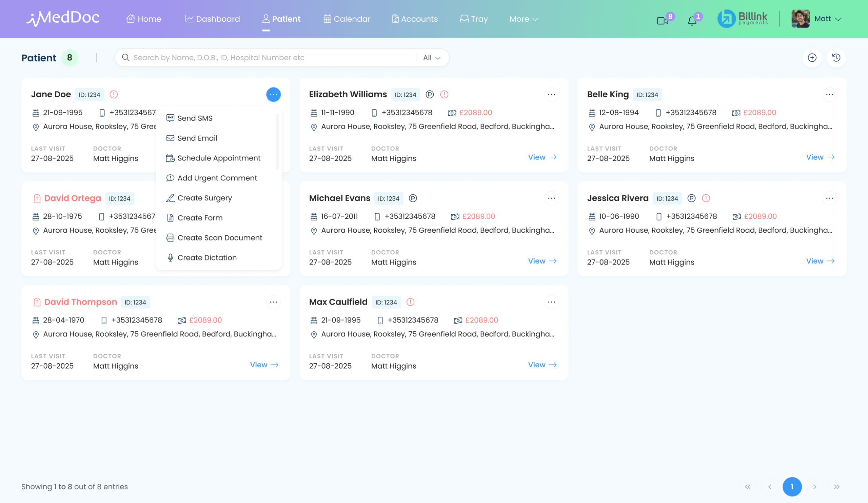
Task: Click the P payment icon on Elizabeth Williams card
Action: [x=430, y=94]
